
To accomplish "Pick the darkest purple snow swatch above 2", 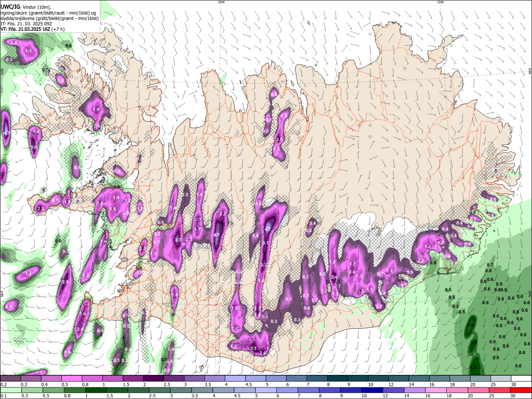I will pos(153,379).
